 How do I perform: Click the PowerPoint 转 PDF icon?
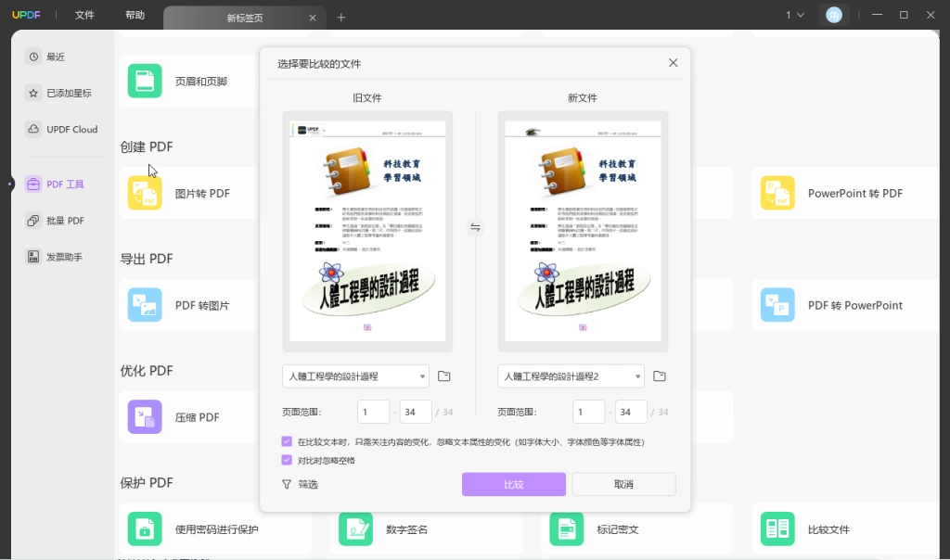point(777,193)
